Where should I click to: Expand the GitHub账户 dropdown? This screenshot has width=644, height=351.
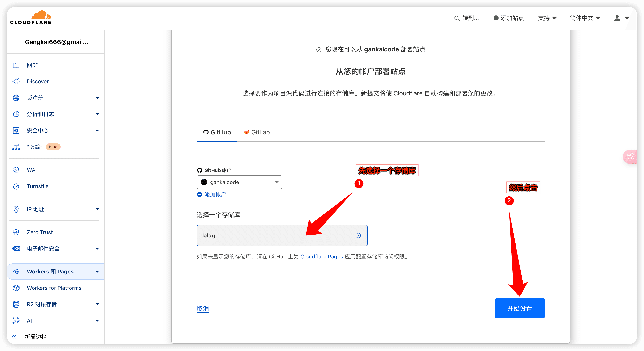pyautogui.click(x=239, y=182)
